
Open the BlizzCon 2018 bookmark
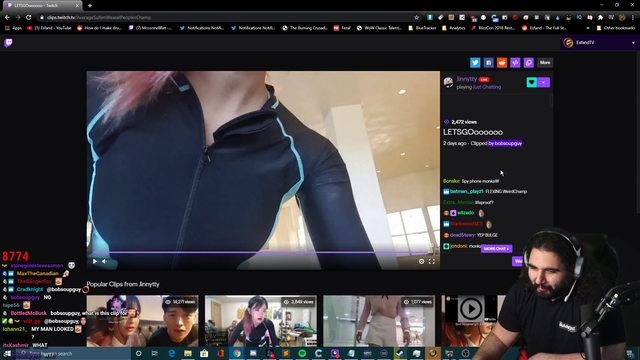[x=493, y=28]
